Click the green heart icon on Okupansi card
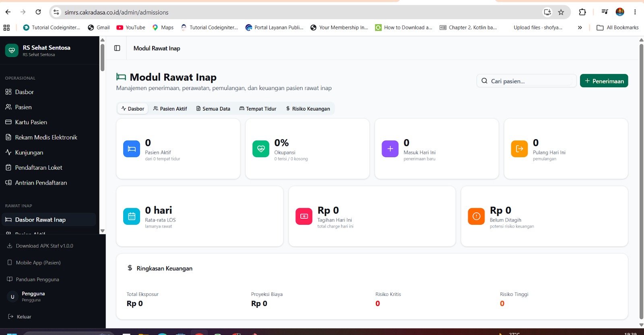The height and width of the screenshot is (335, 644). pos(261,149)
